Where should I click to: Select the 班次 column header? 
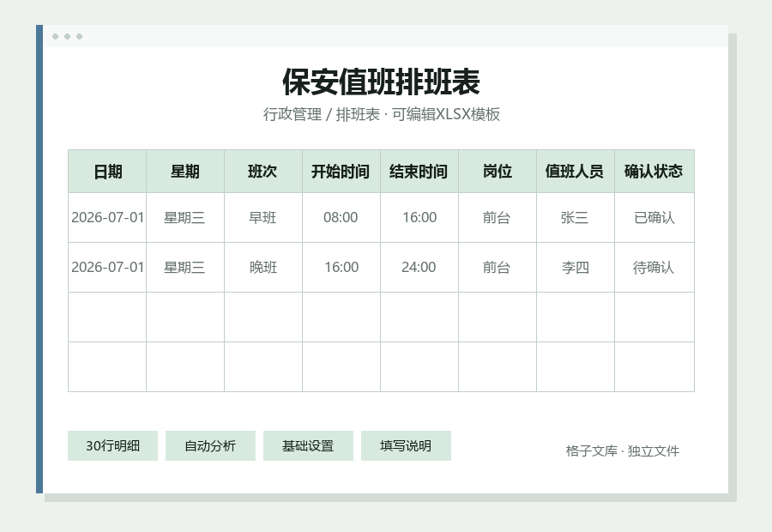[x=263, y=172]
